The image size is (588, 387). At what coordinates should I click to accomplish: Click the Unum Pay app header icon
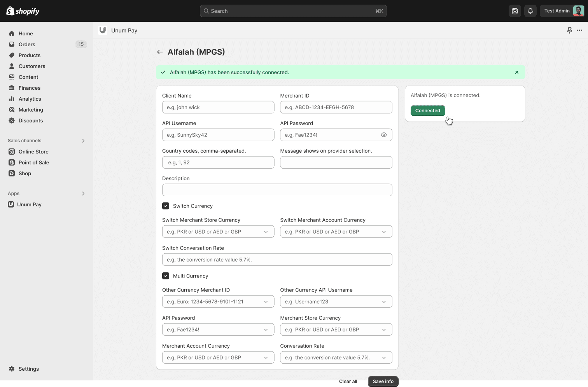pyautogui.click(x=103, y=30)
